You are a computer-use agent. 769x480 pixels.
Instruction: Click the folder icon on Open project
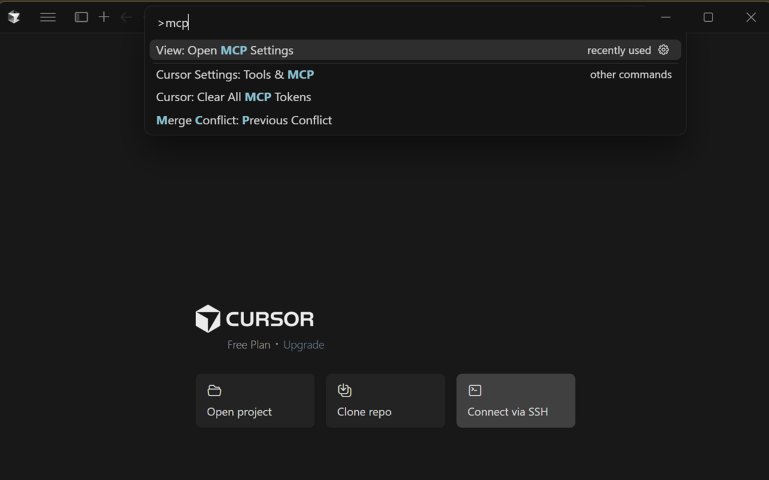point(214,390)
